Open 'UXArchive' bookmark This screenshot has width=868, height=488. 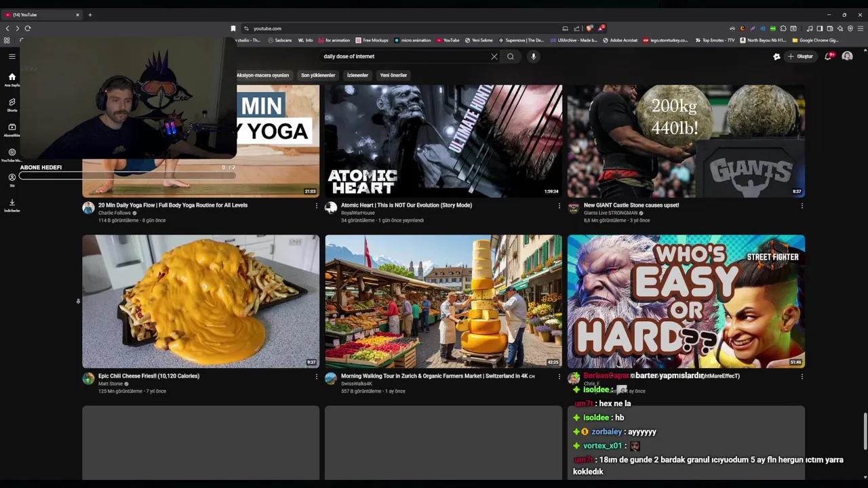click(574, 41)
